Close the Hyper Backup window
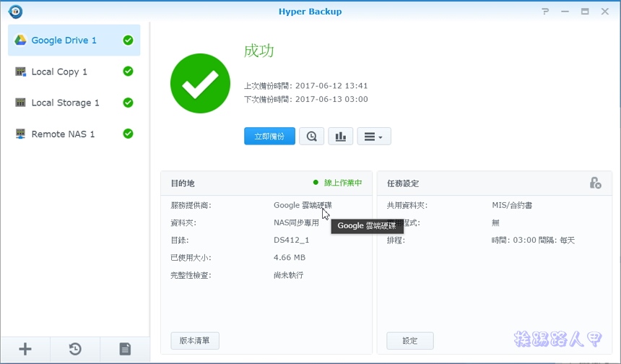The image size is (621, 364). point(605,12)
